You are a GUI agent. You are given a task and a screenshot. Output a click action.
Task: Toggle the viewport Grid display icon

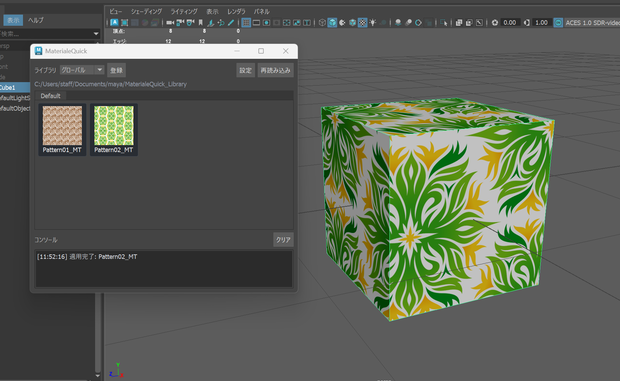point(246,23)
